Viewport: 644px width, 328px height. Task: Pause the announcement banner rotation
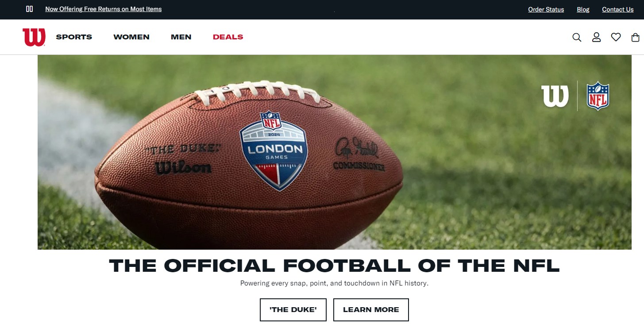(30, 9)
